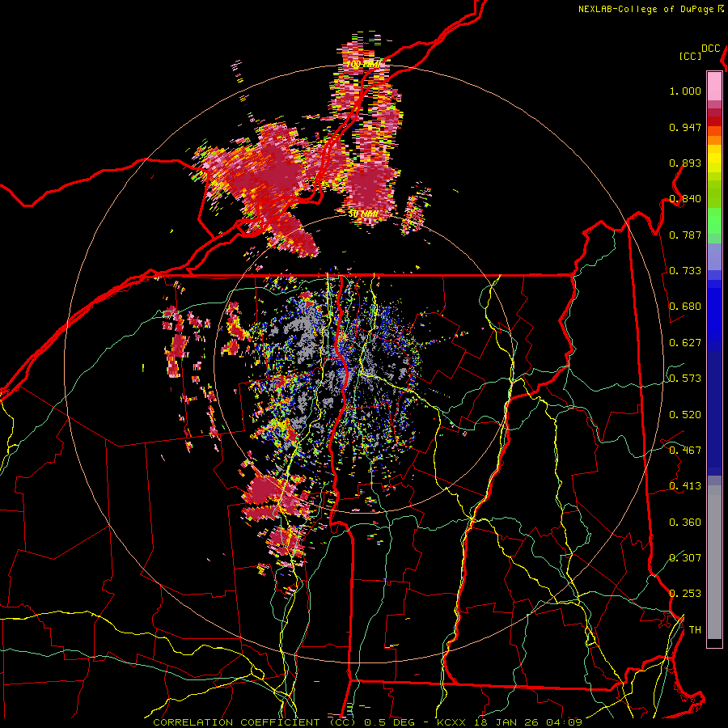Click the DCC [CC] legend heading

pos(699,53)
